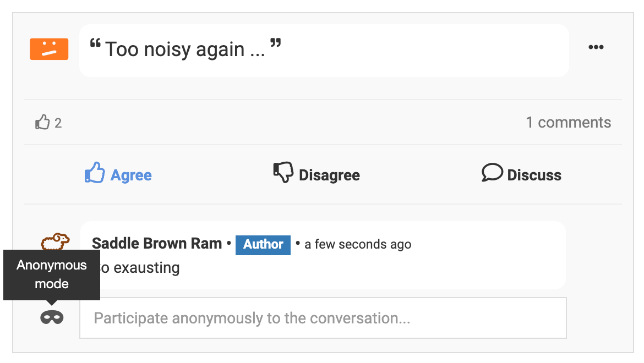The height and width of the screenshot is (363, 644).
Task: Select the "exausting" comment text
Action: [x=146, y=268]
